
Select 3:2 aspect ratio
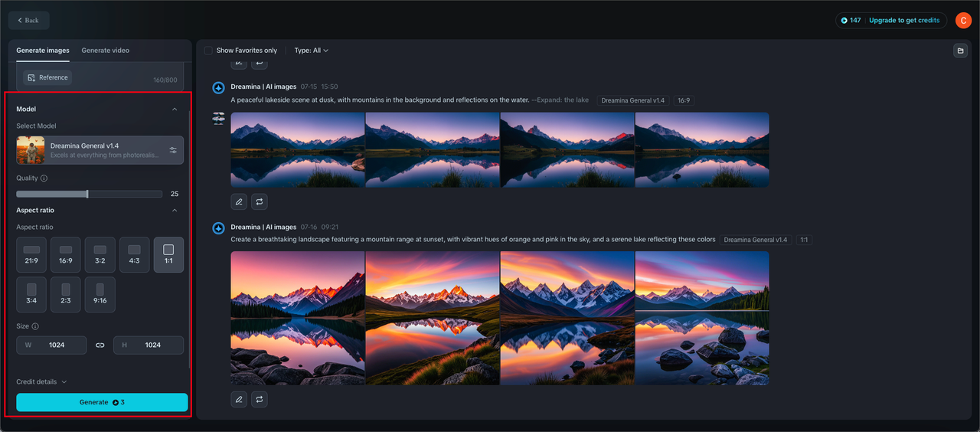point(100,255)
